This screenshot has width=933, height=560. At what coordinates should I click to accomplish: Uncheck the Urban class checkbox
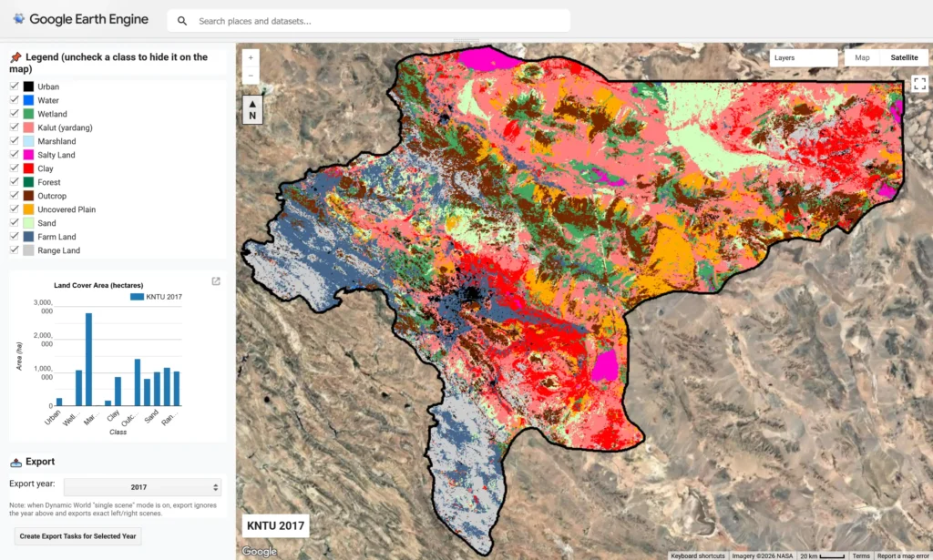pyautogui.click(x=15, y=87)
